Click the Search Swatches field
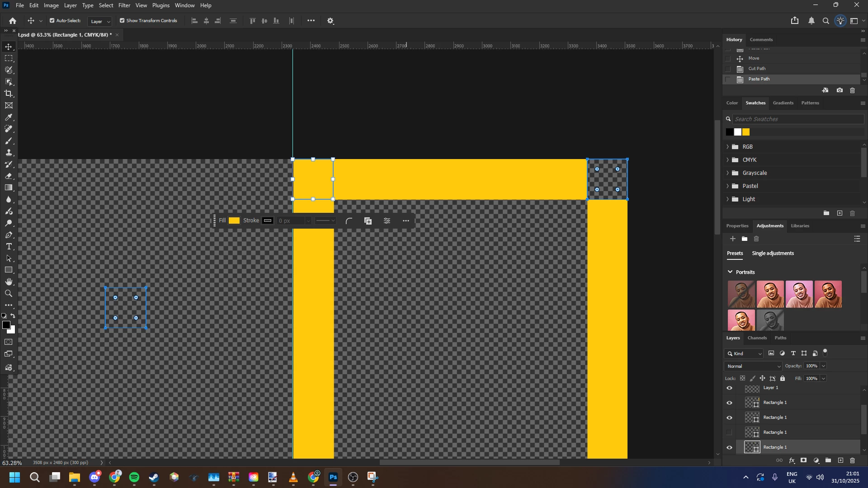The width and height of the screenshot is (868, 488). [797, 119]
